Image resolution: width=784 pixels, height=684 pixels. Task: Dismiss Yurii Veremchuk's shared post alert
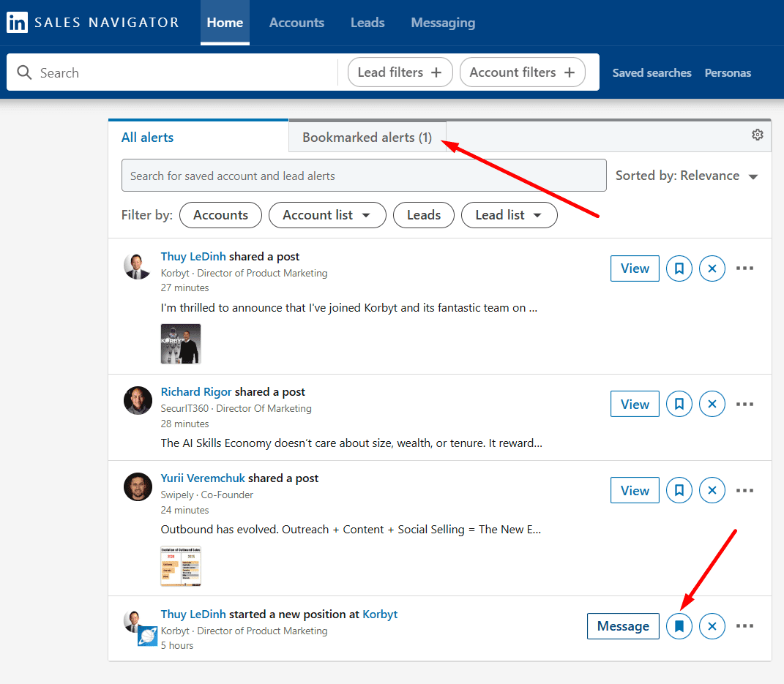click(712, 490)
